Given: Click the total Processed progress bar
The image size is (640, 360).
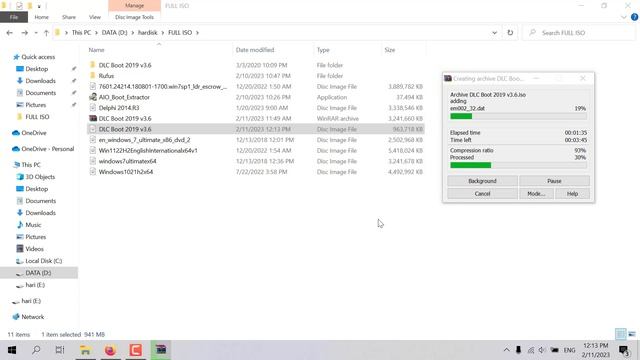Looking at the screenshot, I should tap(518, 165).
